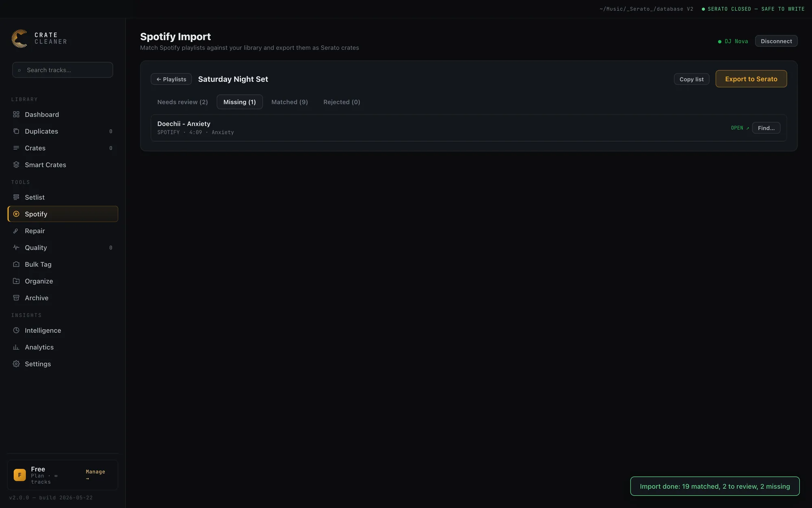Switch to the Needs review (2) tab
Viewport: 812px width, 508px height.
tap(182, 102)
